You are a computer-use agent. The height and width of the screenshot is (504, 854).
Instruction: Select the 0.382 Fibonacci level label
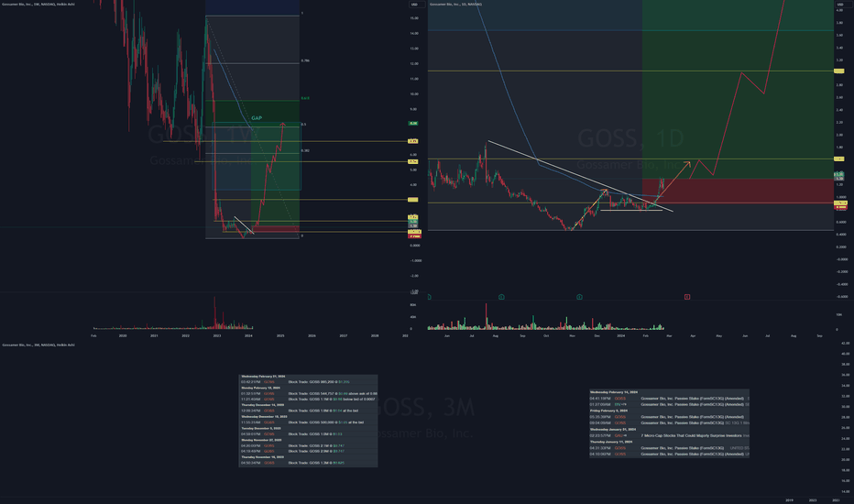[x=305, y=150]
